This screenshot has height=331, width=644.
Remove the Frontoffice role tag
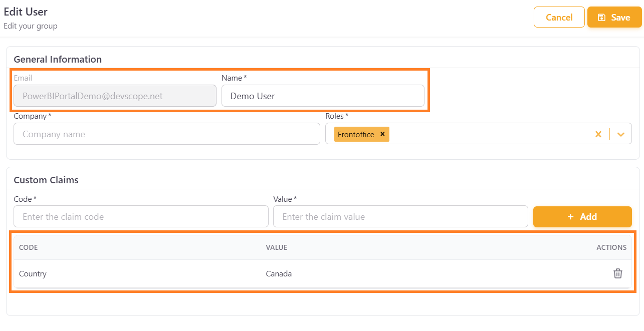(382, 134)
